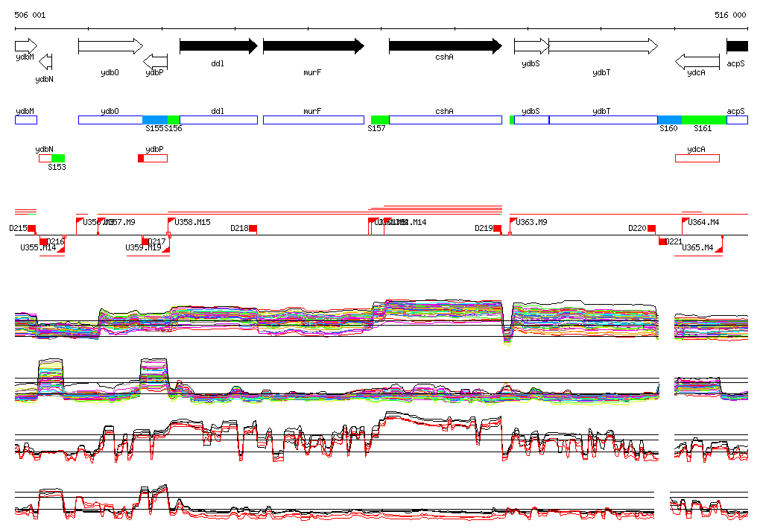
Task: Click the '506 001' start coordinate
Action: (30, 15)
